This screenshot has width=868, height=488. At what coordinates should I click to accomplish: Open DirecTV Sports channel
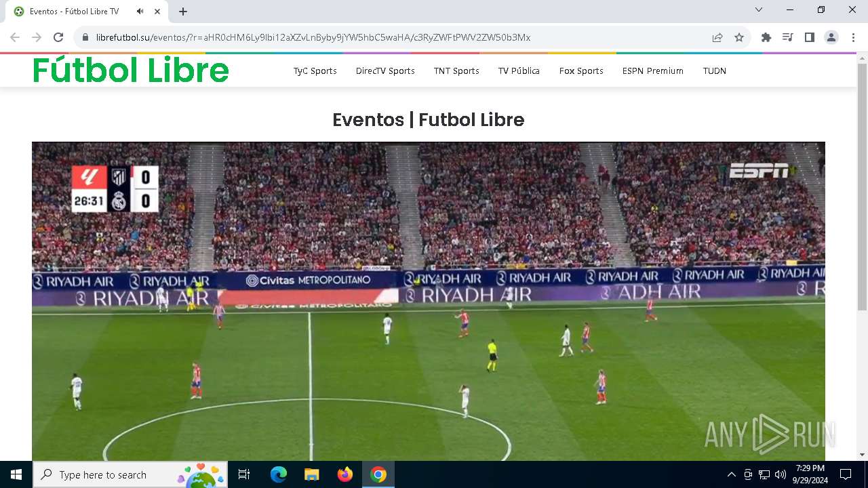385,70
